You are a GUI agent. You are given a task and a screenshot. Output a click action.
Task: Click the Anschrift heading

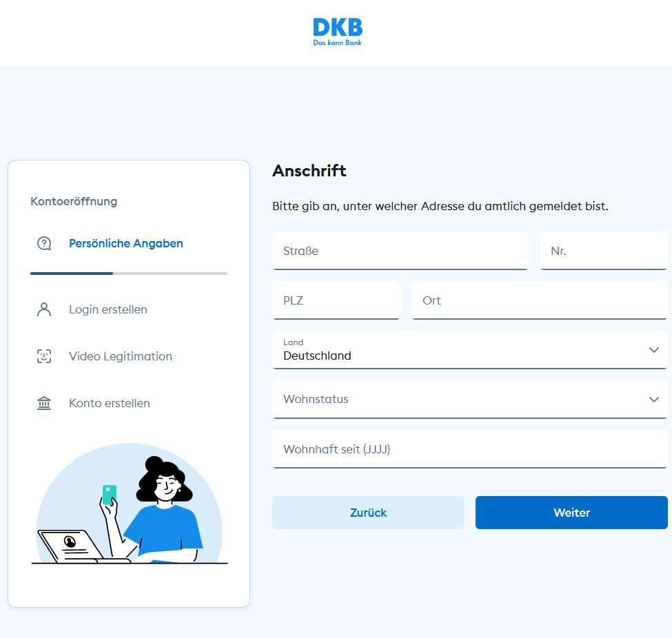309,171
